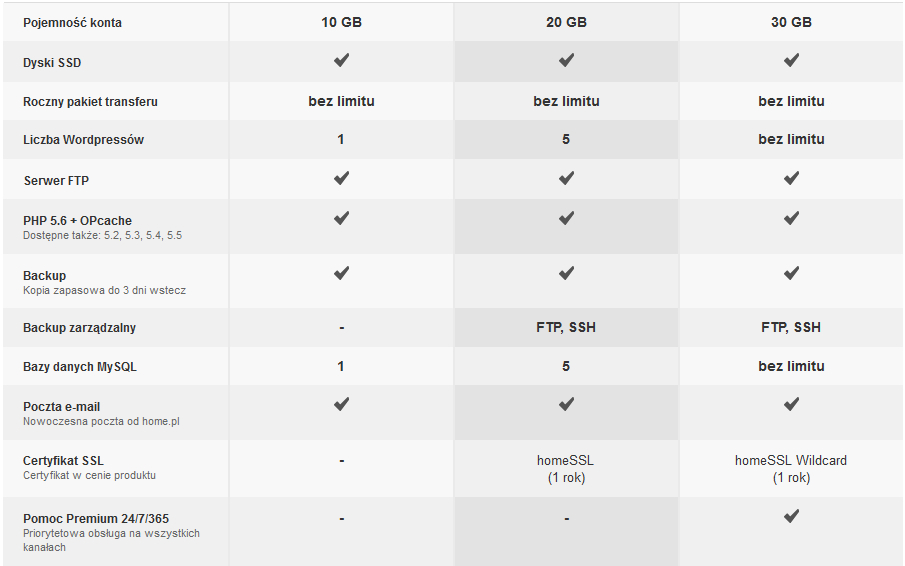Select the 30 GB plan header
The image size is (905, 566).
tap(791, 22)
